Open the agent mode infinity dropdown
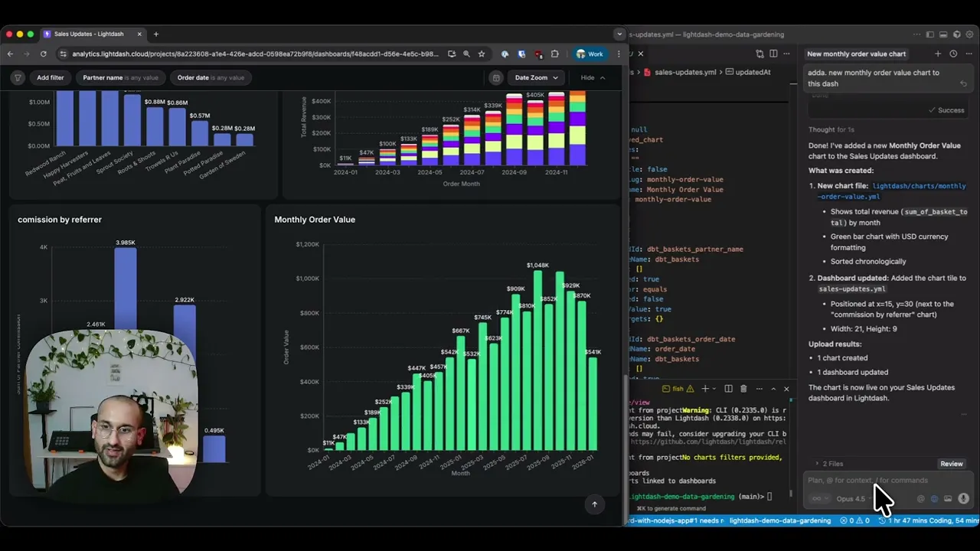The image size is (980, 551). point(819,499)
